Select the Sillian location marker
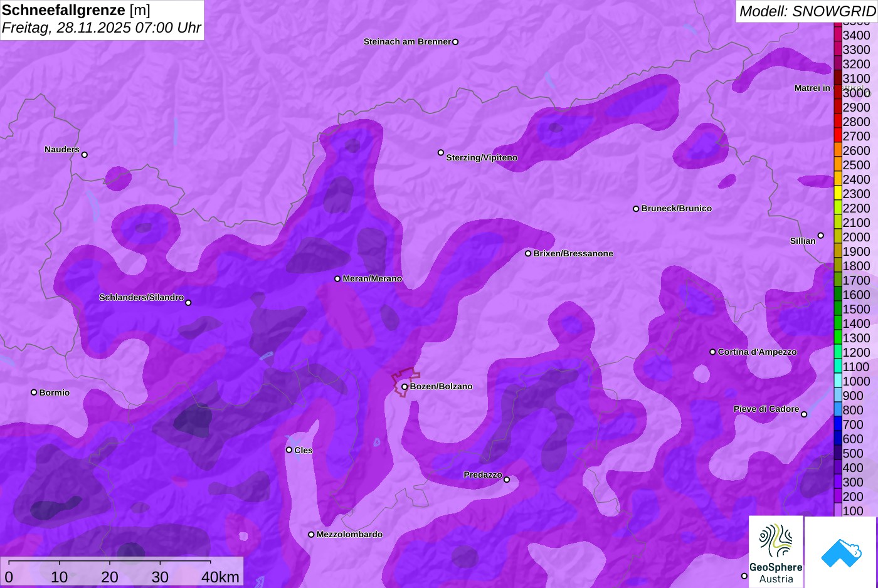Viewport: 878px width, 588px height. point(820,236)
